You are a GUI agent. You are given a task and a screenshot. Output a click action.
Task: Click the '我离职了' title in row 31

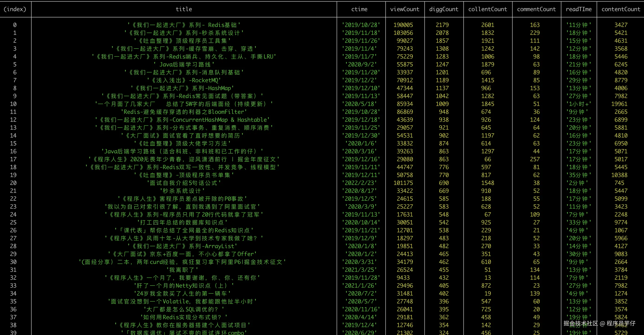coord(182,270)
